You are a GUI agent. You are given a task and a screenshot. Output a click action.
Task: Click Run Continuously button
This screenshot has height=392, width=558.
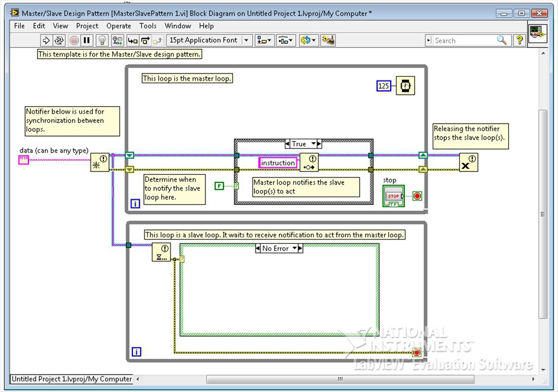coord(59,40)
